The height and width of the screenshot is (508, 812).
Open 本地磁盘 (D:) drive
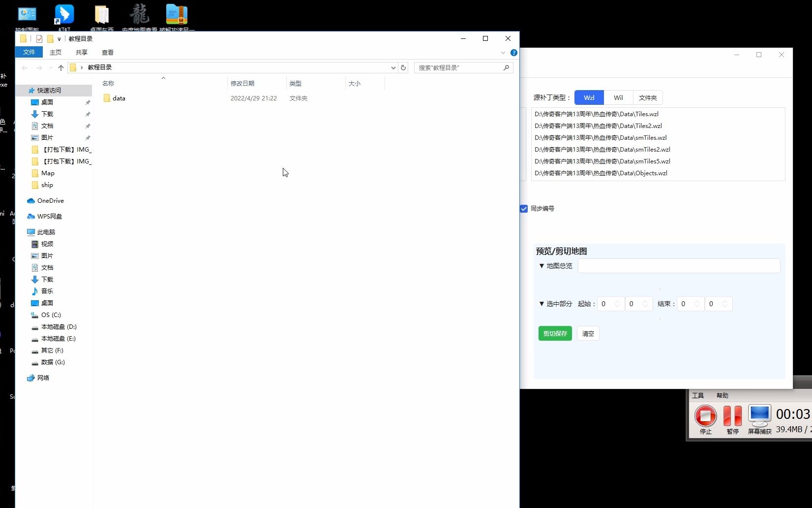coord(59,327)
